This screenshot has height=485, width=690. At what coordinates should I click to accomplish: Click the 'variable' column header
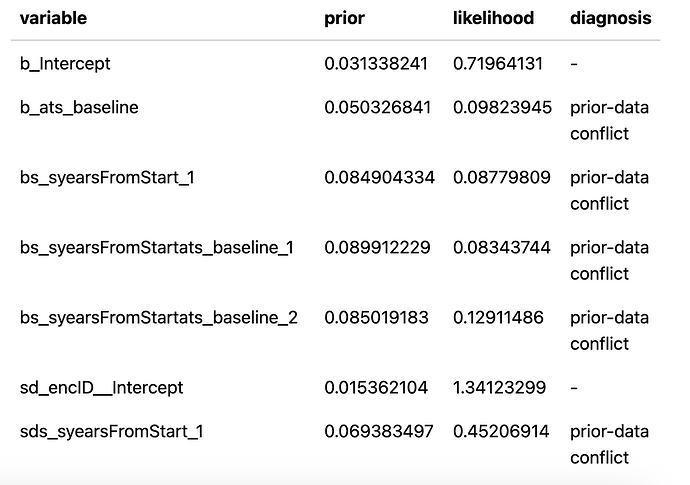point(53,18)
